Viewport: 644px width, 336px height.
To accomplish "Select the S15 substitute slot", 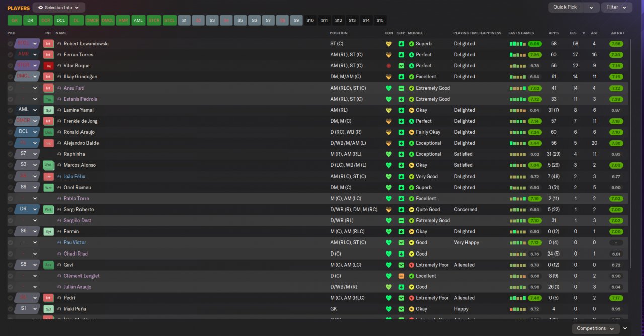I will tap(380, 21).
